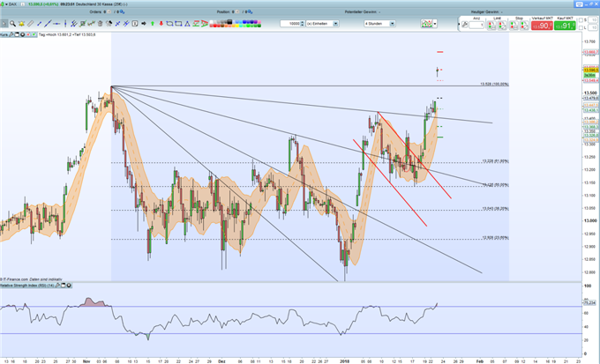
Task: Click the 10000 units input field
Action: 289,23
